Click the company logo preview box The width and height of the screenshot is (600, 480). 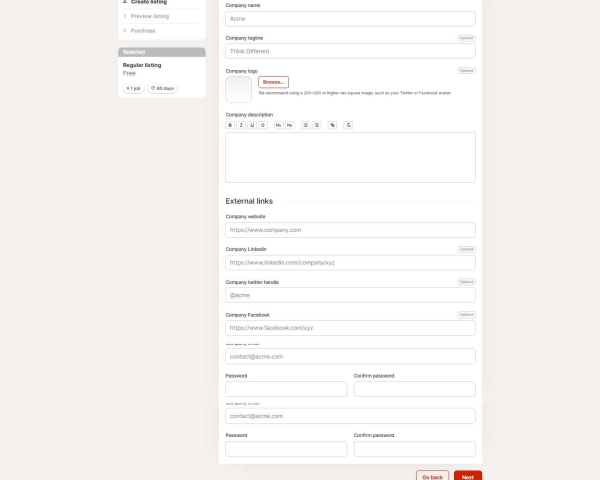[x=239, y=89]
